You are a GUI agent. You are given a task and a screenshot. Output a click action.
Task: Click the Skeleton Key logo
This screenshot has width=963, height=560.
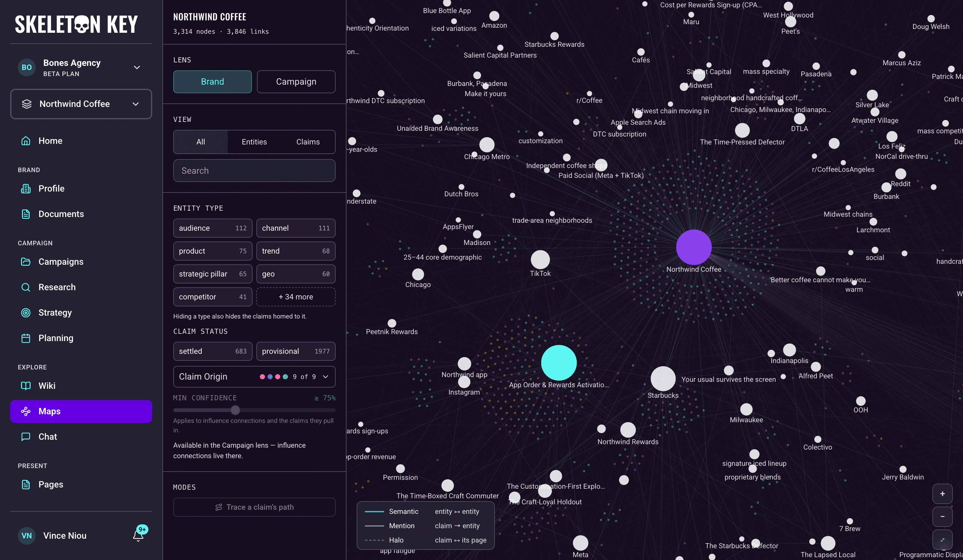(x=76, y=24)
